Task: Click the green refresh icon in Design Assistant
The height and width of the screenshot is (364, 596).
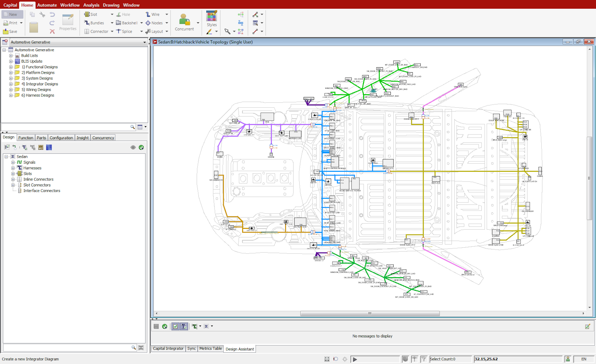Action: [x=165, y=326]
